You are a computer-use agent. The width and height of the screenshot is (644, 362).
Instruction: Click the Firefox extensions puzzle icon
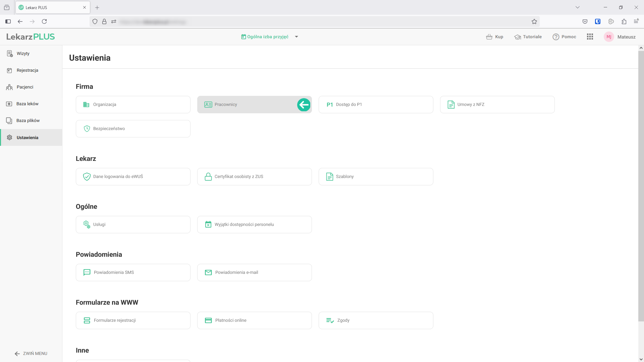coord(624,21)
